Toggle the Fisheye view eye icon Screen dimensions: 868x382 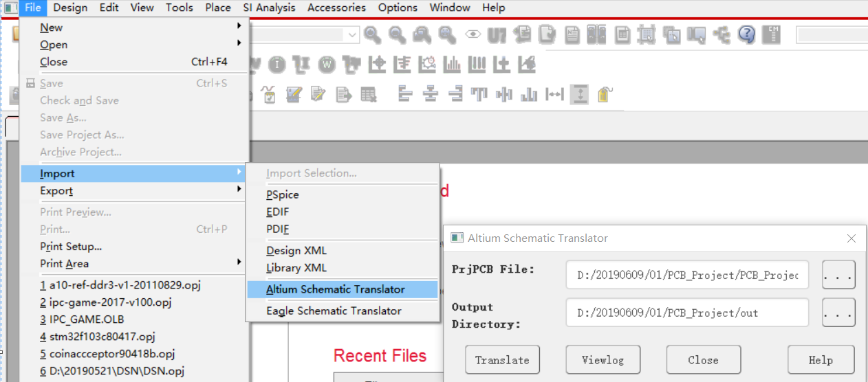[x=472, y=34]
